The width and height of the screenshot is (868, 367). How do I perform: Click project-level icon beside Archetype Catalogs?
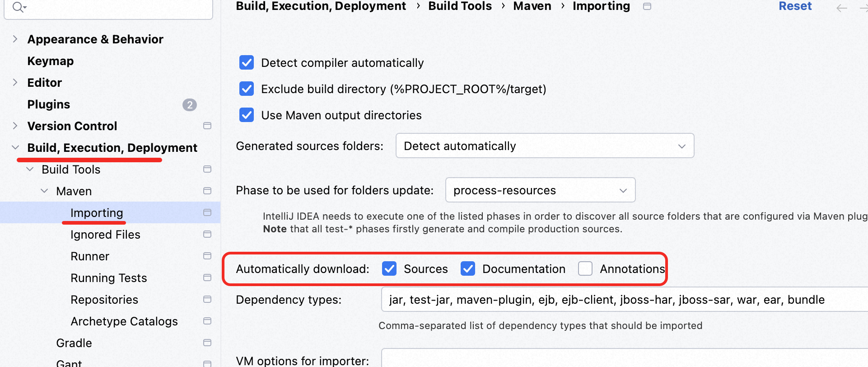pos(207,321)
